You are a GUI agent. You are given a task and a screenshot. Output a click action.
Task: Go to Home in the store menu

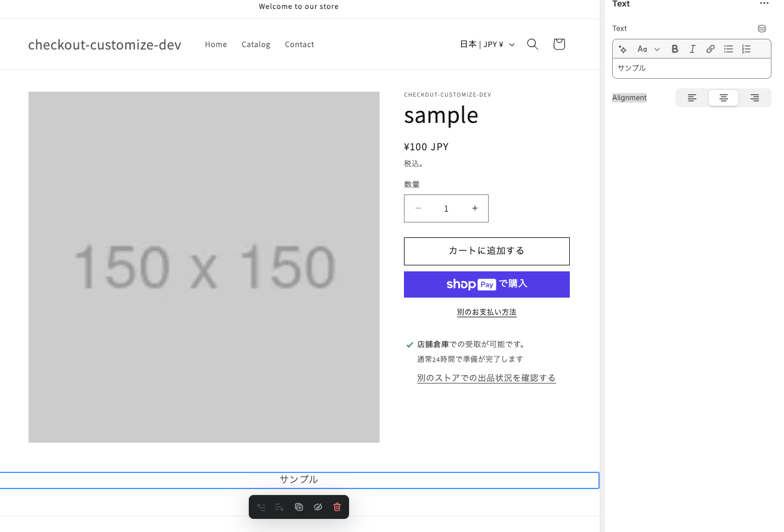216,44
